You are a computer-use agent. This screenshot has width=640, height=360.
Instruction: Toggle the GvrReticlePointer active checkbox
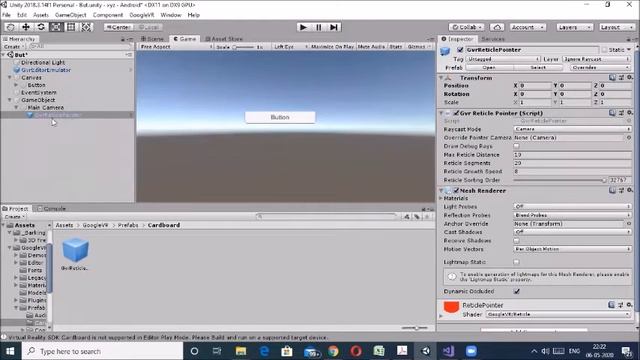click(460, 50)
